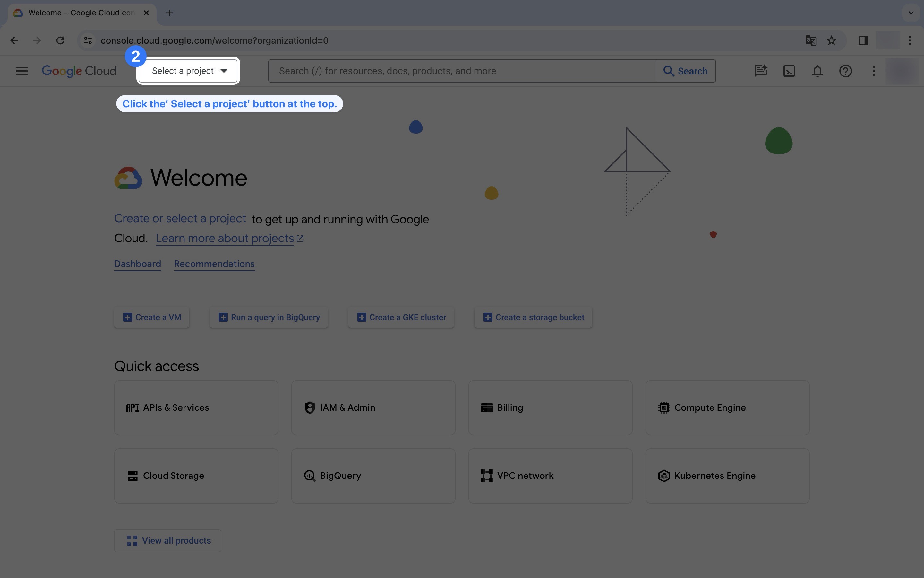Click the Google Cloud logo
924x578 pixels.
(x=79, y=71)
